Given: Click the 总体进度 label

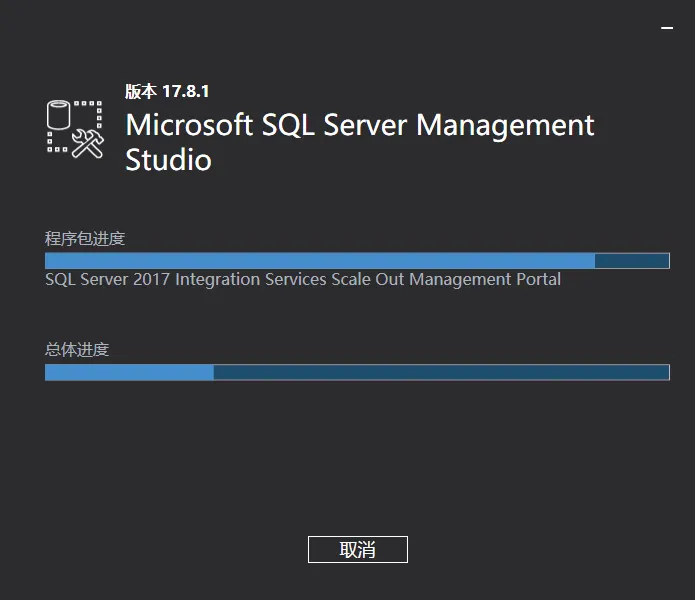Looking at the screenshot, I should [77, 350].
